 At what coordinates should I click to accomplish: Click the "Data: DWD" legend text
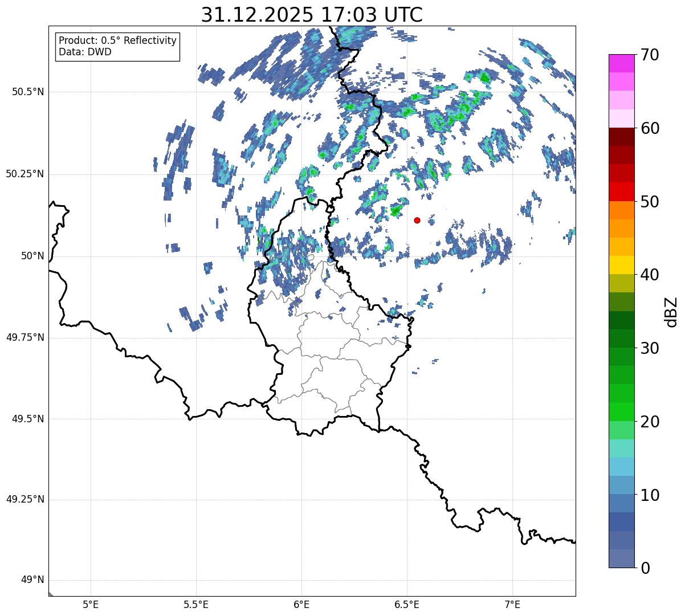tap(85, 52)
